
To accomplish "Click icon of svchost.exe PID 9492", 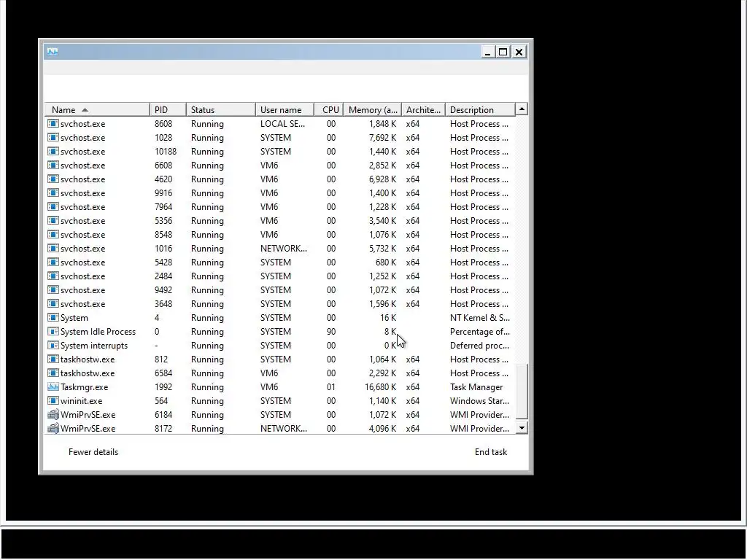I will coord(53,290).
